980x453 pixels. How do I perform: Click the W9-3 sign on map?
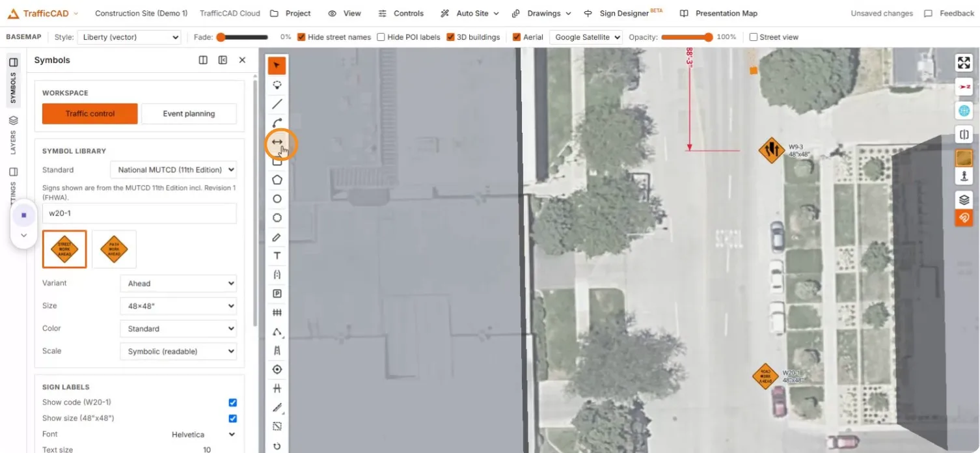772,150
